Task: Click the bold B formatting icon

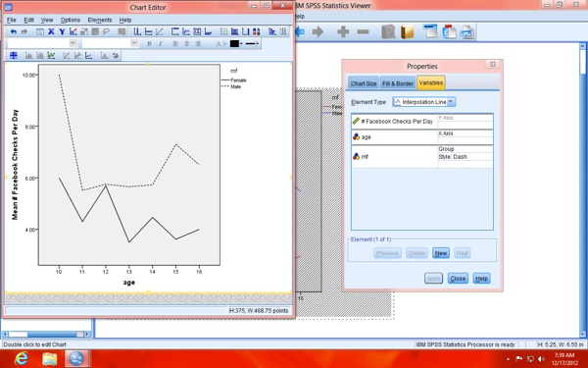Action: tap(149, 43)
